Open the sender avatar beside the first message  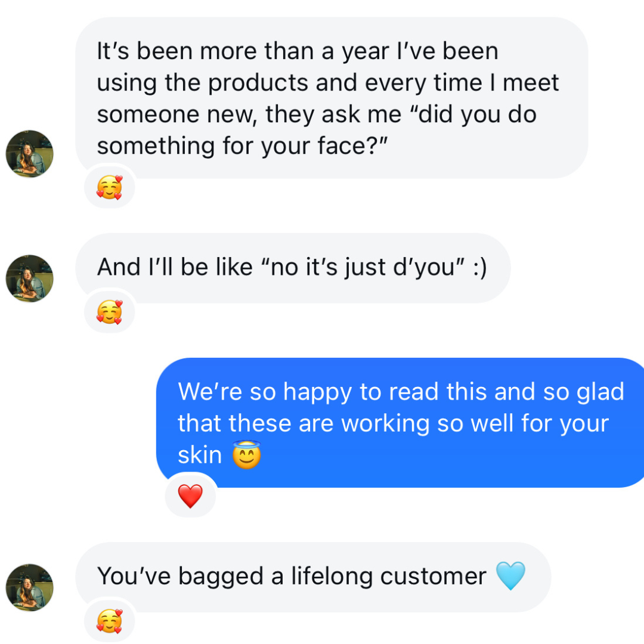(29, 154)
